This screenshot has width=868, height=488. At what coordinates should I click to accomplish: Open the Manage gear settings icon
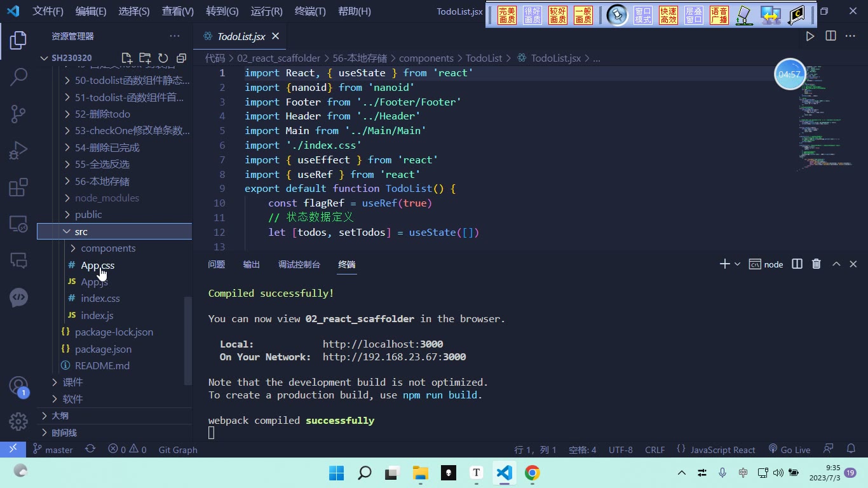pyautogui.click(x=18, y=421)
